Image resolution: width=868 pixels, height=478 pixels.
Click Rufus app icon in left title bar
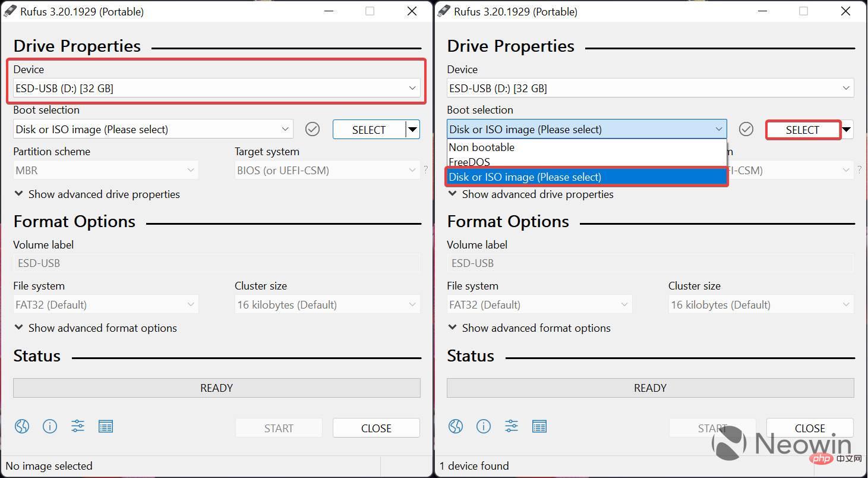(x=9, y=11)
